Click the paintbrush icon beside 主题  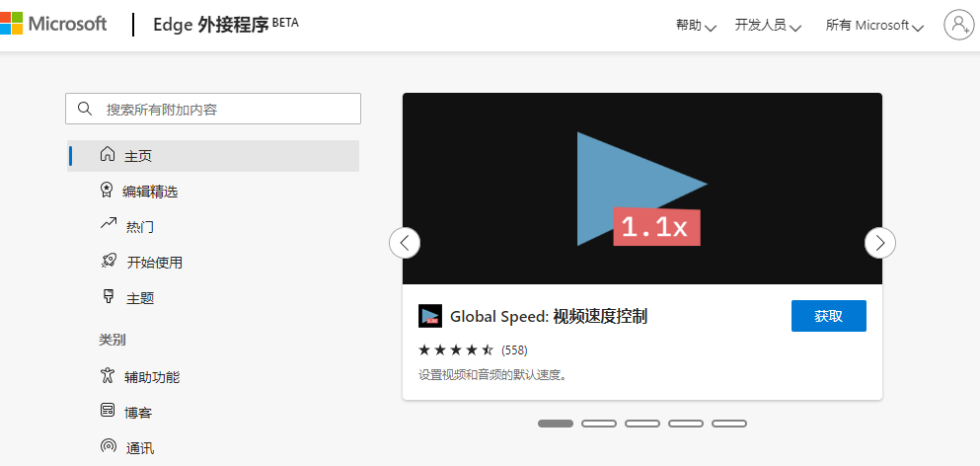108,296
